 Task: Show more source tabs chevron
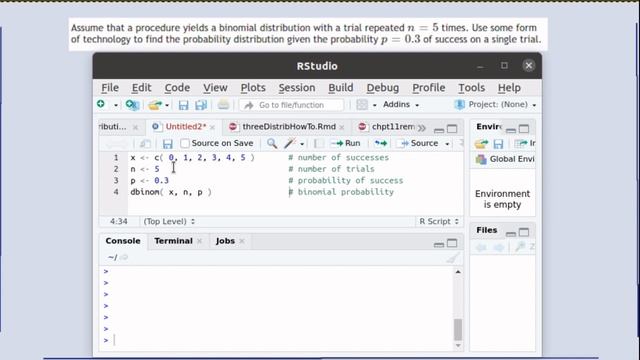[x=422, y=128]
